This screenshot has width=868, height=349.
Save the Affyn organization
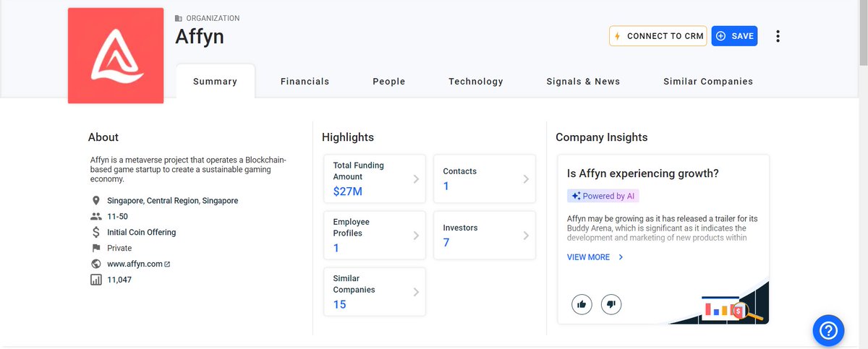tap(734, 36)
